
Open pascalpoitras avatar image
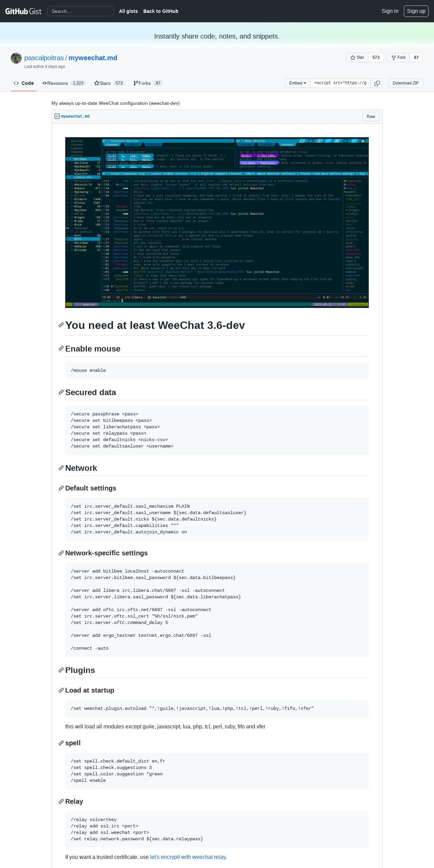16,58
